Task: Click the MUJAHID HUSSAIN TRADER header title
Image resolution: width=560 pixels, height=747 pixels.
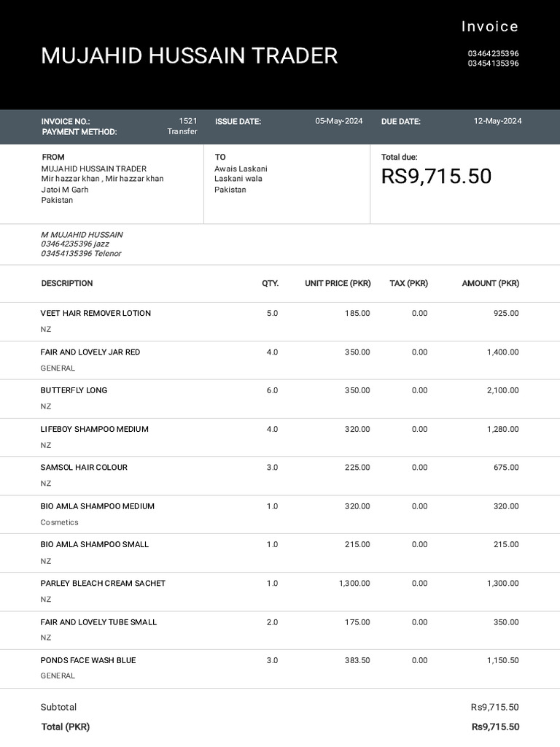Action: 189,56
